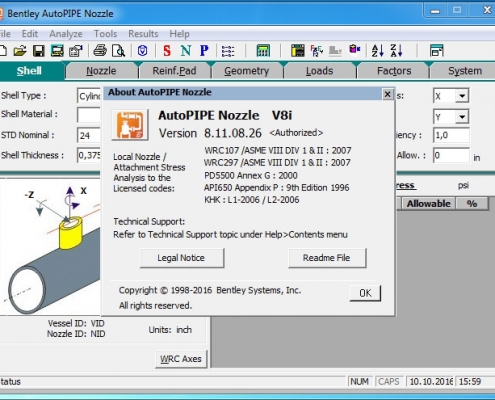The height and width of the screenshot is (400, 495).
Task: Sort ascending with the A-Z icon
Action: 378,51
